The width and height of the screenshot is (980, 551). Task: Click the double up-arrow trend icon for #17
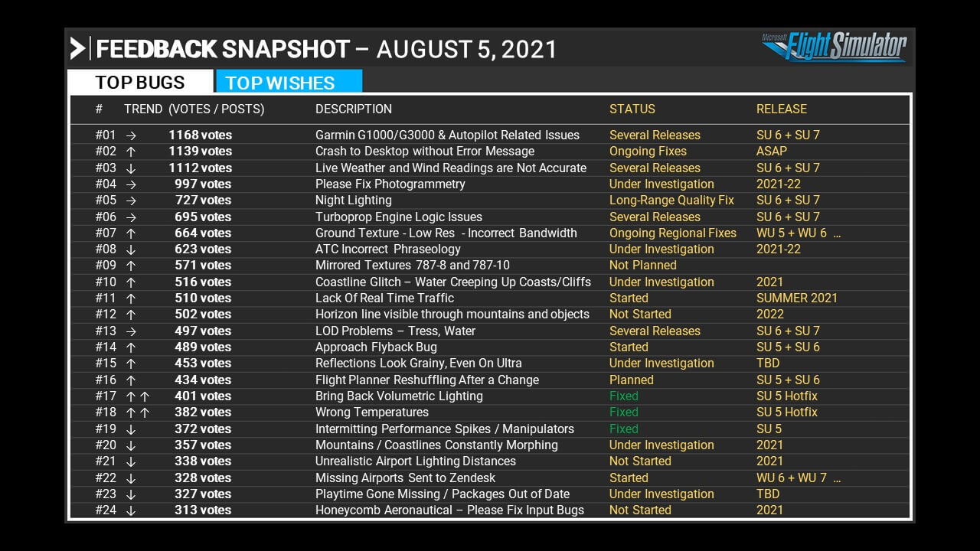click(137, 396)
